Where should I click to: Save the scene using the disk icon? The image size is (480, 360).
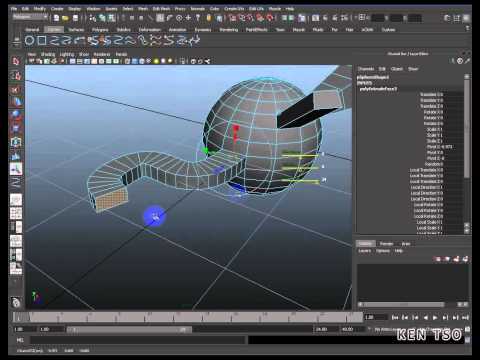(75, 18)
